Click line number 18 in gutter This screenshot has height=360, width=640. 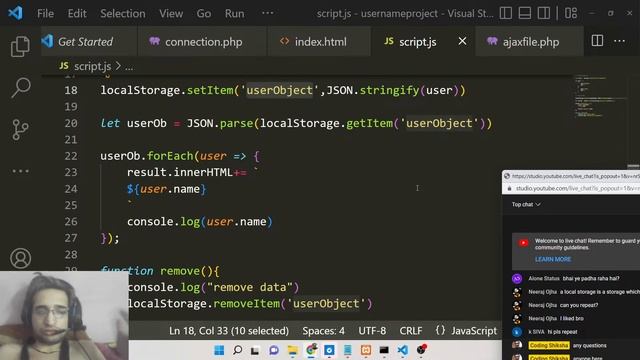pyautogui.click(x=71, y=90)
